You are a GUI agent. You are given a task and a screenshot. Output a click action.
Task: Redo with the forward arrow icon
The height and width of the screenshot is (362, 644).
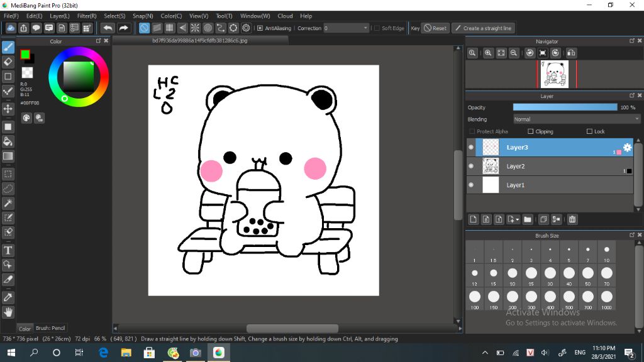click(x=123, y=28)
